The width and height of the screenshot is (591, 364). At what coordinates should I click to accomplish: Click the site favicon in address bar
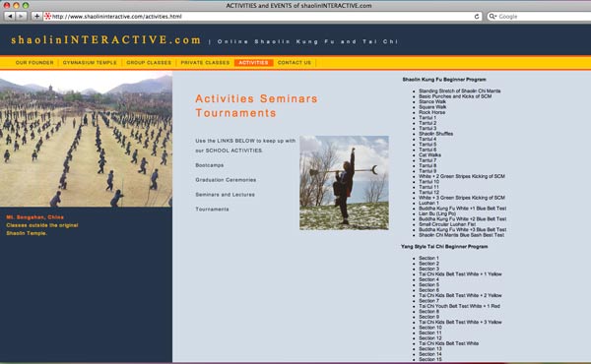pyautogui.click(x=47, y=16)
